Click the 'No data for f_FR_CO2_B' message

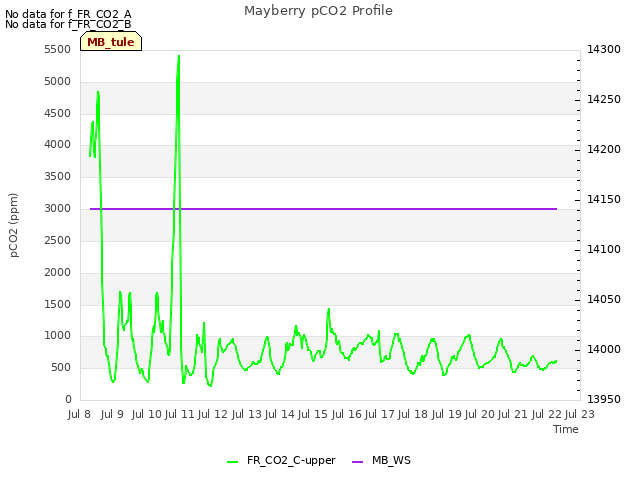pyautogui.click(x=68, y=24)
